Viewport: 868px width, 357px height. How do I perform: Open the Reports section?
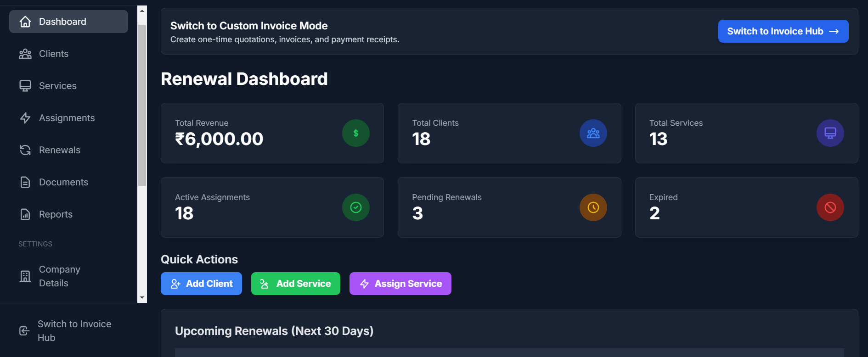click(x=68, y=214)
